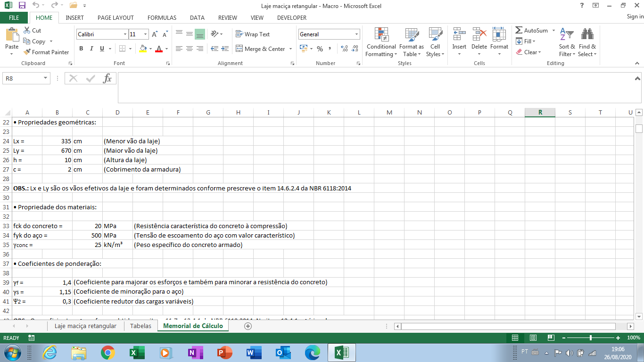Open the Calibri font name dropdown
Screen dimensions: 644x362
[125, 34]
